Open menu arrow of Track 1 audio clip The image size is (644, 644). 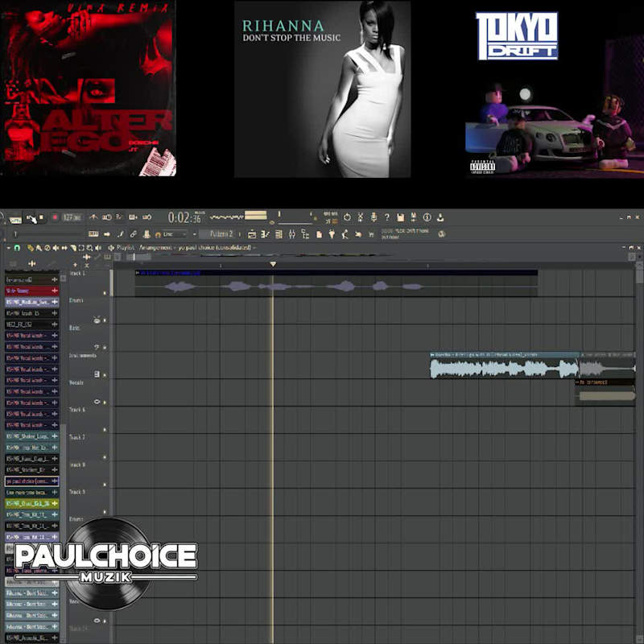click(138, 273)
